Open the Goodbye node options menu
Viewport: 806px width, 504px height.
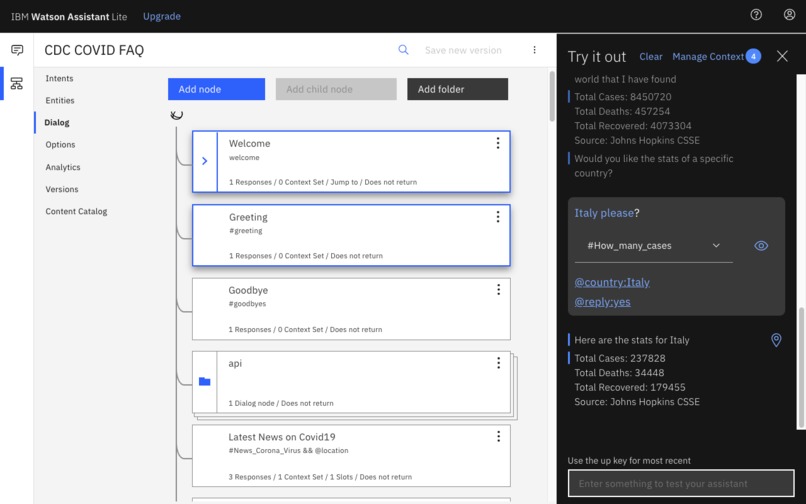498,290
